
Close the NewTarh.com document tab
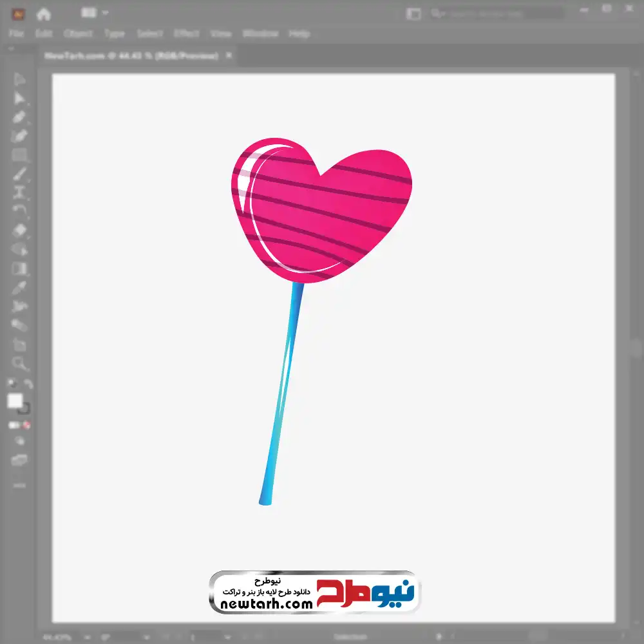tap(229, 56)
